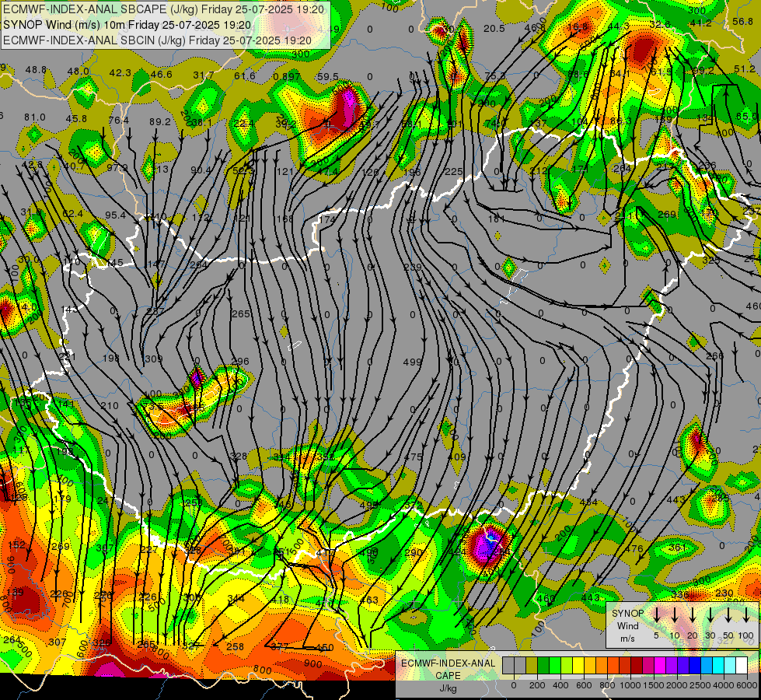The width and height of the screenshot is (761, 700).
Task: Click the 10 m/s wind arrow in legend
Action: coord(675,615)
